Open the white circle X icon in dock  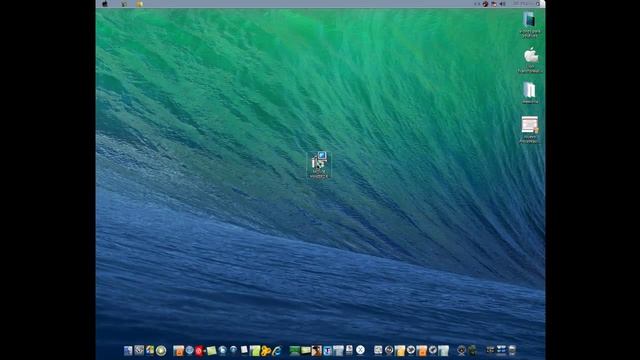coord(360,350)
